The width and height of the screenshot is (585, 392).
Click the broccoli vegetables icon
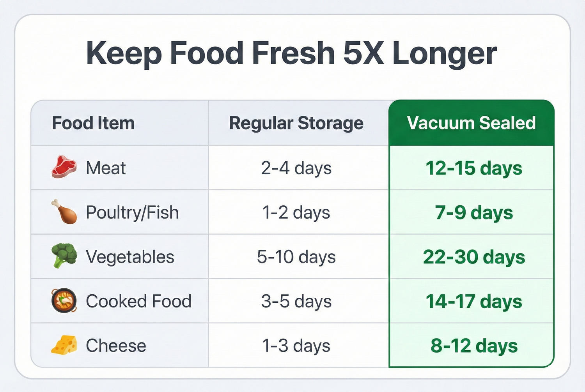[x=64, y=256]
